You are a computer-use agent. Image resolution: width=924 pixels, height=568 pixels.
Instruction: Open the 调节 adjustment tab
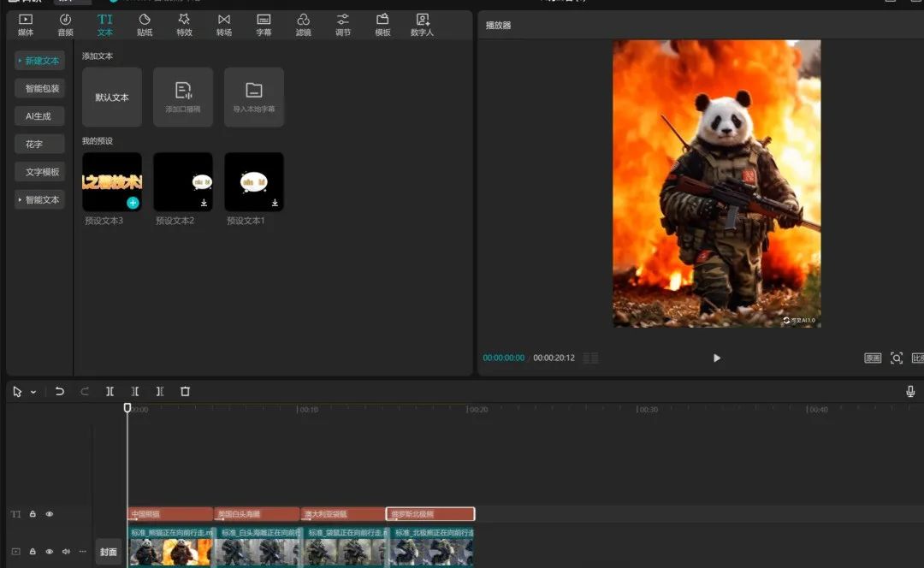coord(343,26)
